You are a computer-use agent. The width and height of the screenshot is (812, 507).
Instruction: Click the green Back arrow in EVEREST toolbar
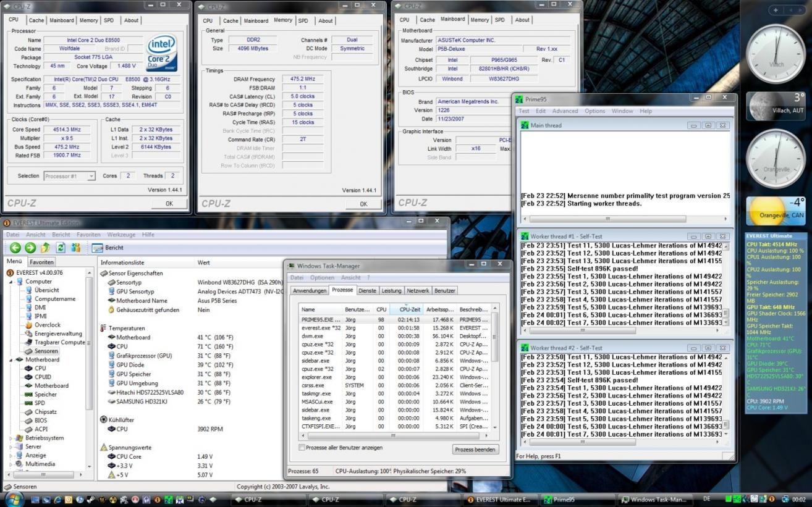click(x=15, y=248)
